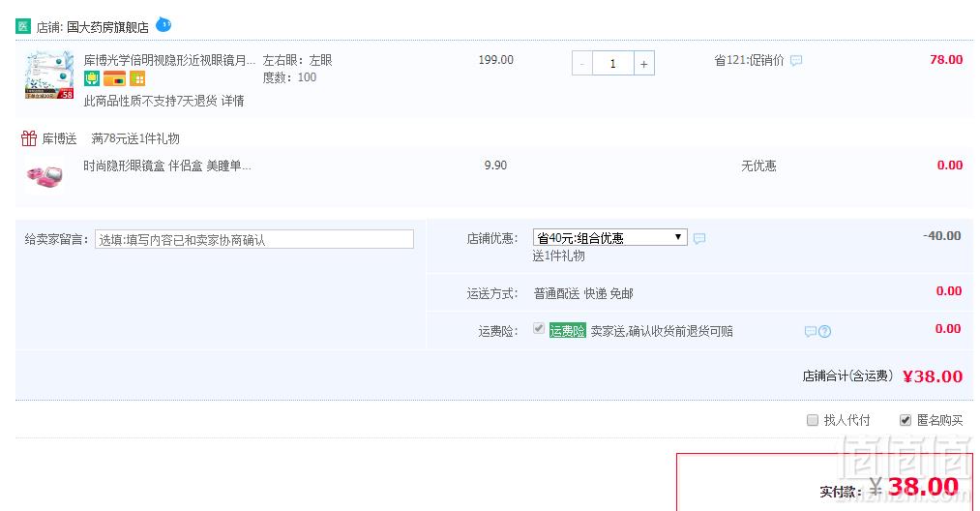Screen dimensions: 980x511
Task: Open the 省40元:组合优惠 dropdown
Action: [610, 238]
